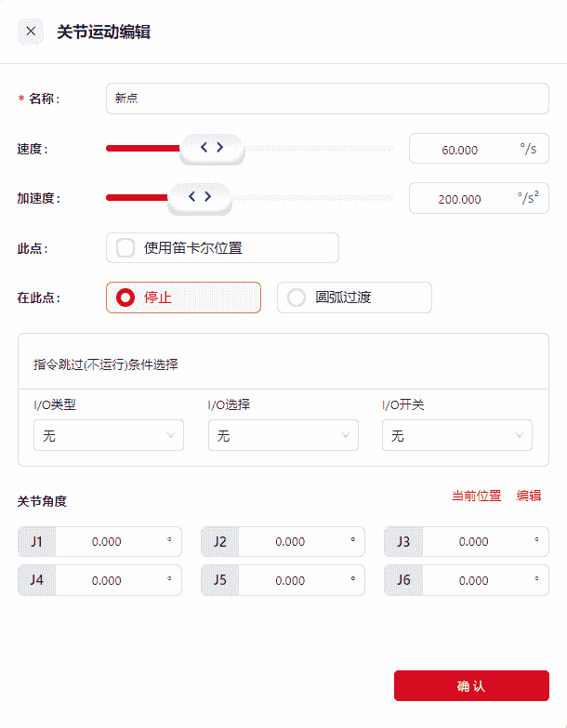The height and width of the screenshot is (728, 567).
Task: Expand the I/O选择 dropdown
Action: point(283,435)
